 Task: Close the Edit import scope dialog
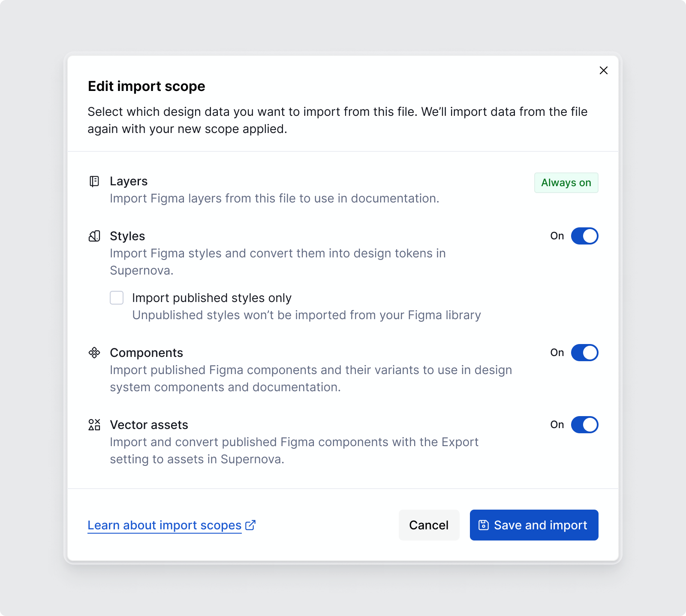603,70
